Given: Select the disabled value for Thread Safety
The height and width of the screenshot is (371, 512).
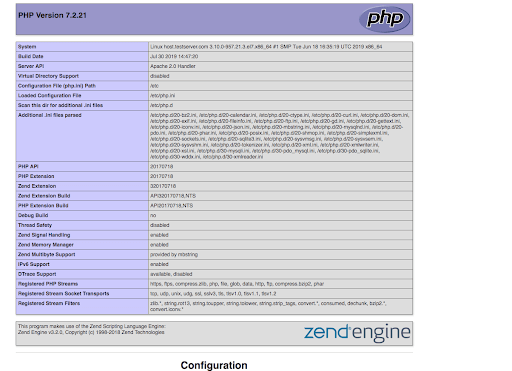Looking at the screenshot, I should click(160, 225).
